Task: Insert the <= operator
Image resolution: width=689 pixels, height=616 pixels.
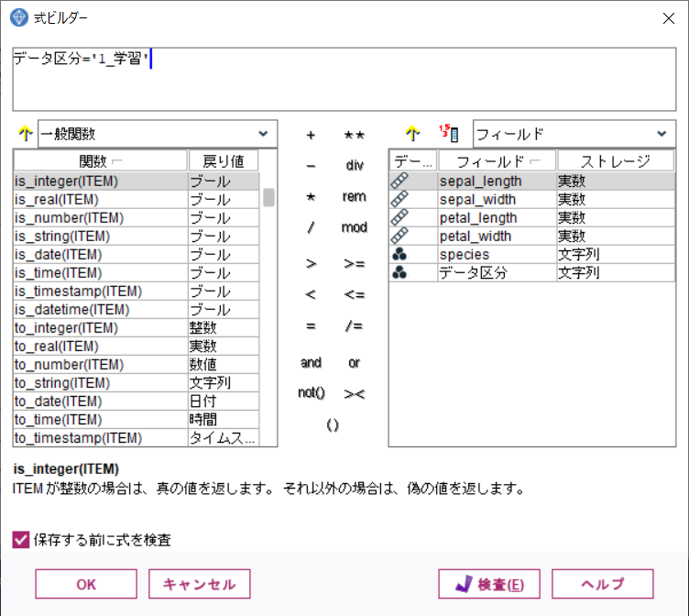Action: [355, 294]
